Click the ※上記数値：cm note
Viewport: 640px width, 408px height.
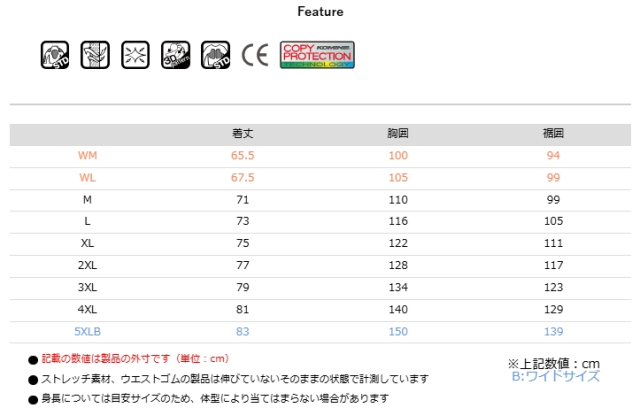click(554, 363)
